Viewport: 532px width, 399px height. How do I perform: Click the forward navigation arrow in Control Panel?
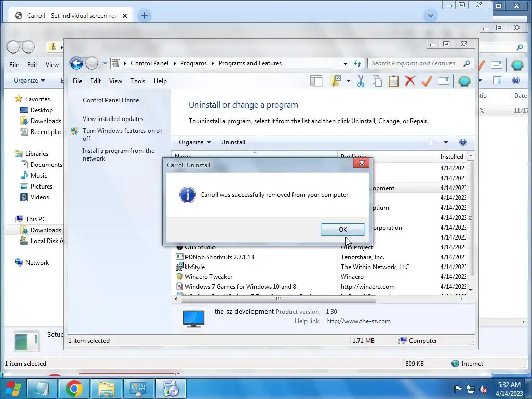point(91,63)
